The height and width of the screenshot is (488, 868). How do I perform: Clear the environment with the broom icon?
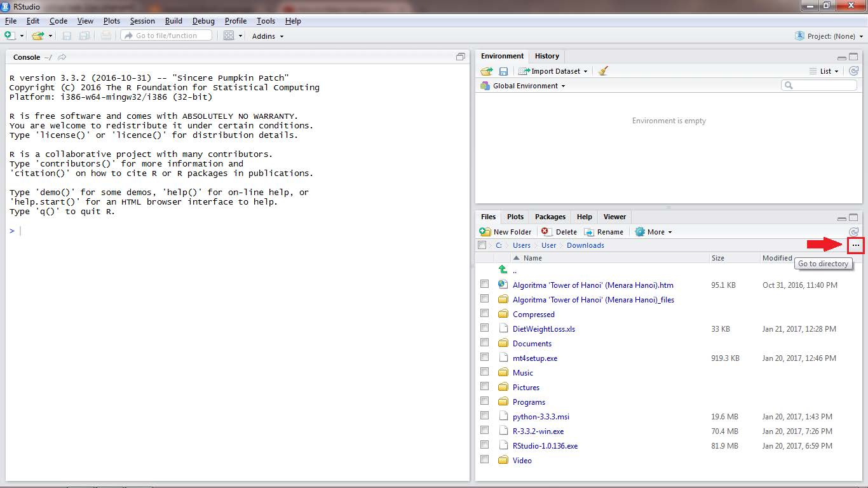pyautogui.click(x=603, y=71)
